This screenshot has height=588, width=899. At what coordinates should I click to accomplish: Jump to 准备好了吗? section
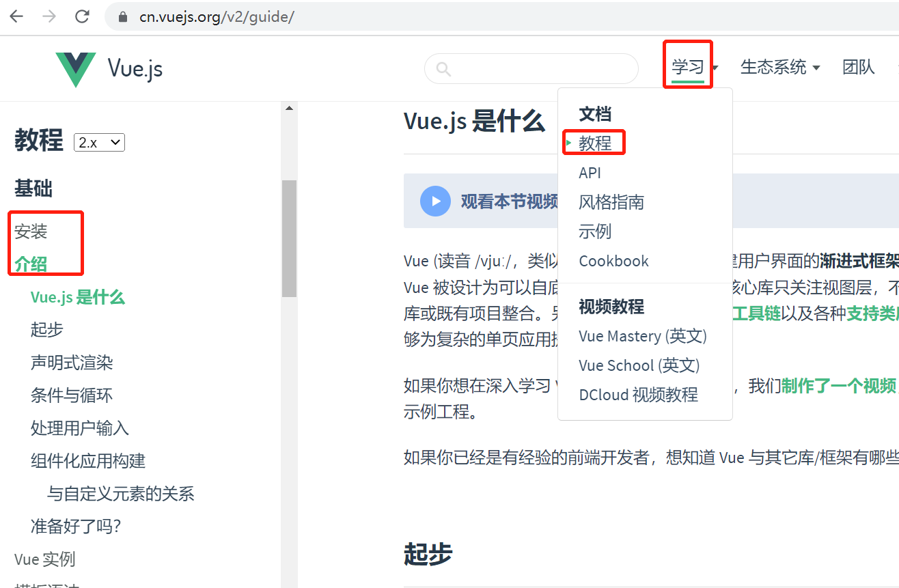point(76,527)
